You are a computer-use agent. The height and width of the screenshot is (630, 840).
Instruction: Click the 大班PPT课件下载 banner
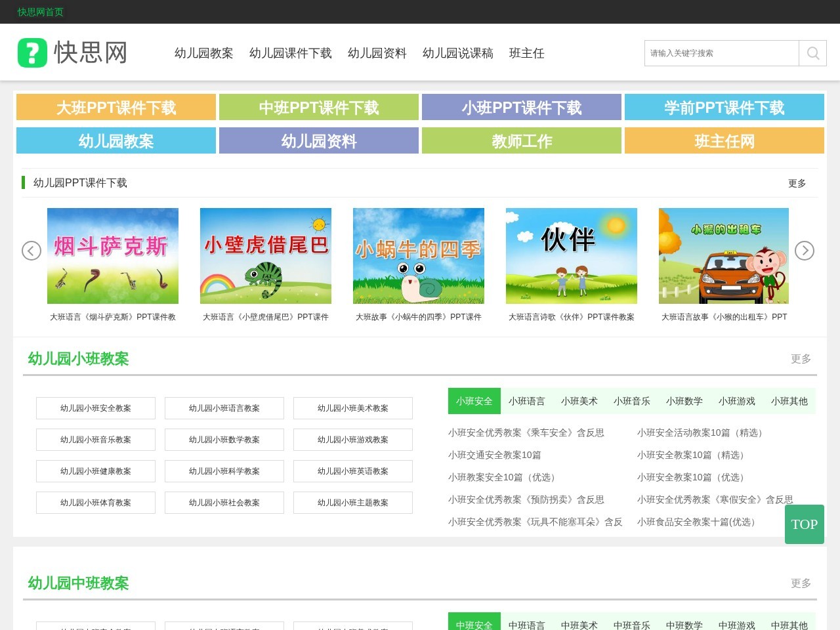coord(116,107)
